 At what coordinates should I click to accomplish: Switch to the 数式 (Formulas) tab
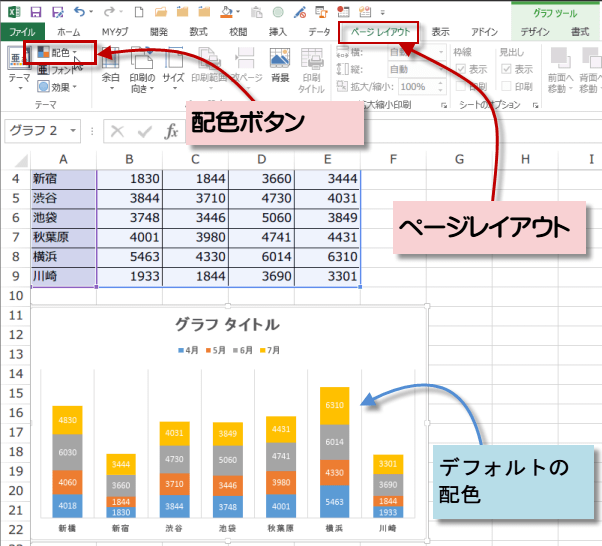[x=198, y=32]
